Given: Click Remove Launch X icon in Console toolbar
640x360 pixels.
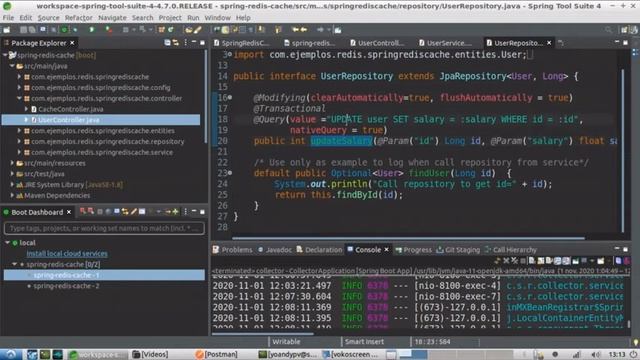Looking at the screenshot, I should point(506,260).
